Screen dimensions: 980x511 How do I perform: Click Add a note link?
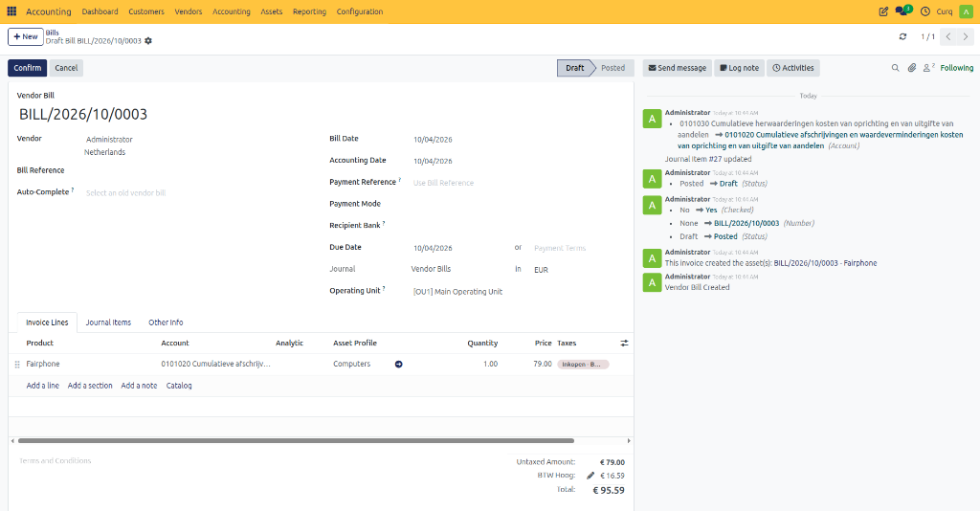[139, 386]
